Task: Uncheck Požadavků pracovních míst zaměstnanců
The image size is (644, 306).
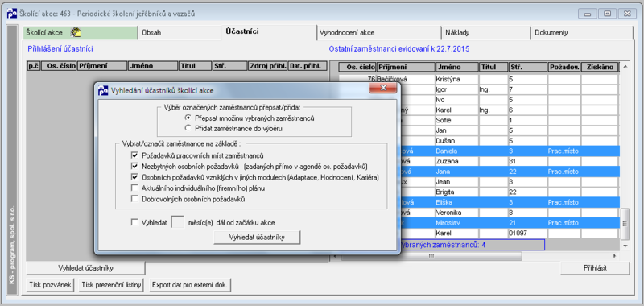Action: pos(134,155)
